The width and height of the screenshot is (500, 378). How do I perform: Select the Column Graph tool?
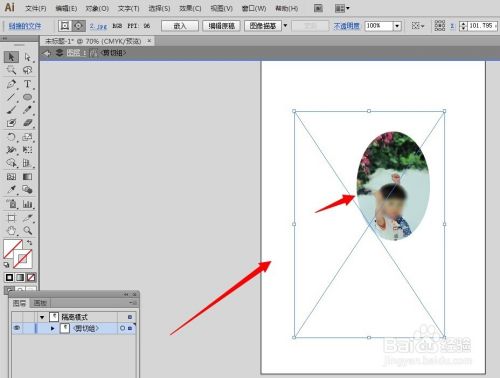coord(28,204)
